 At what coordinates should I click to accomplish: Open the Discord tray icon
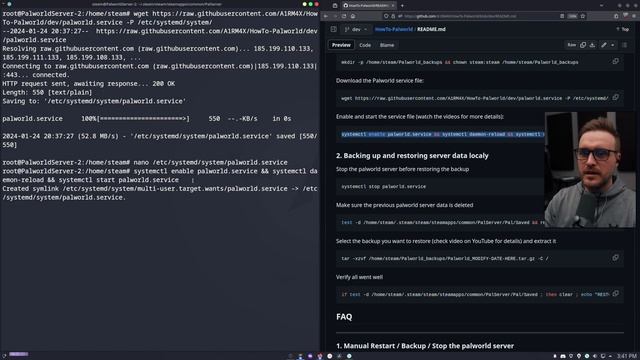(x=562, y=356)
